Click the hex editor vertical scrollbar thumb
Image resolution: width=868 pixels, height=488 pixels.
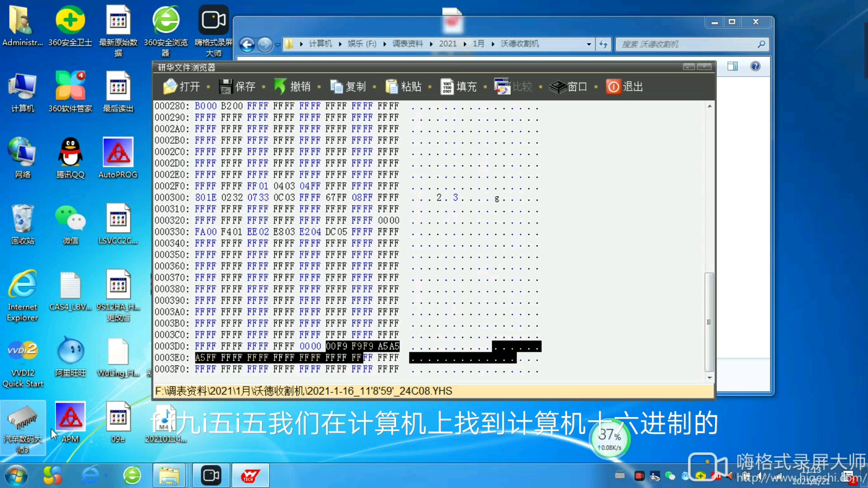tap(709, 322)
